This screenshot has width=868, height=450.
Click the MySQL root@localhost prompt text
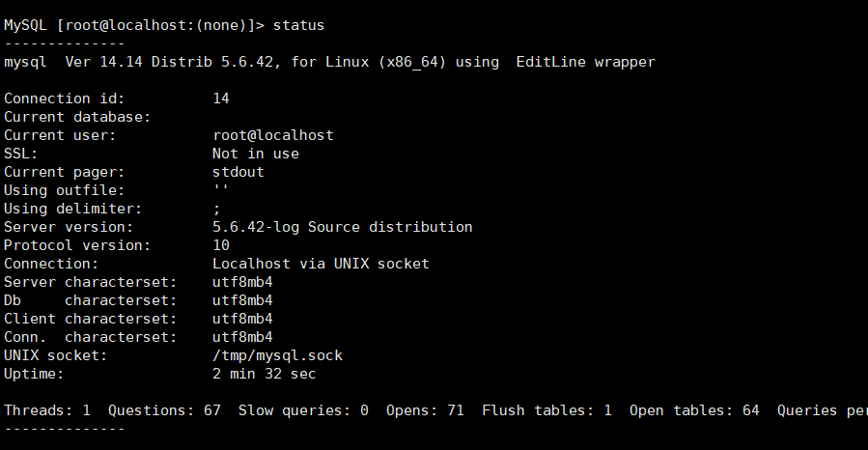pos(134,25)
